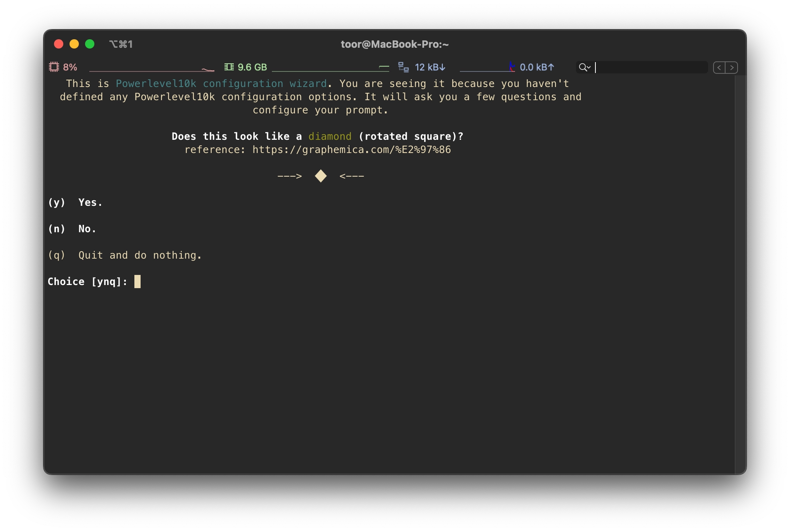This screenshot has width=790, height=532.
Task: Click the 8% CPU usage value
Action: coord(70,67)
